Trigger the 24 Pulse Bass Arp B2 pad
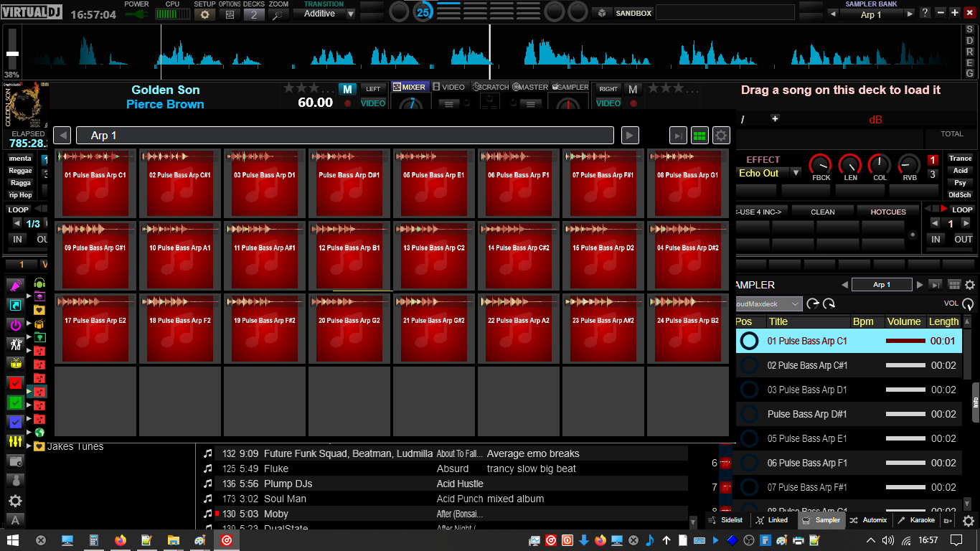This screenshot has width=980, height=551. (687, 329)
